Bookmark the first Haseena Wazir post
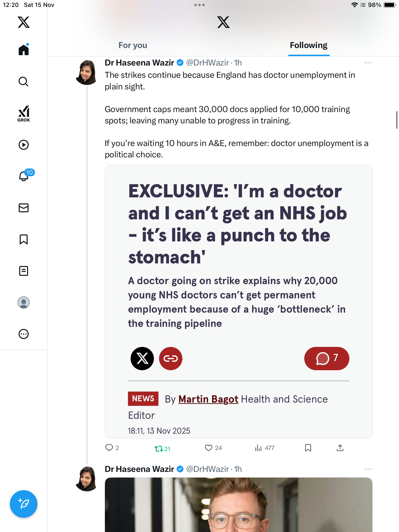399x532 pixels. pos(308,448)
